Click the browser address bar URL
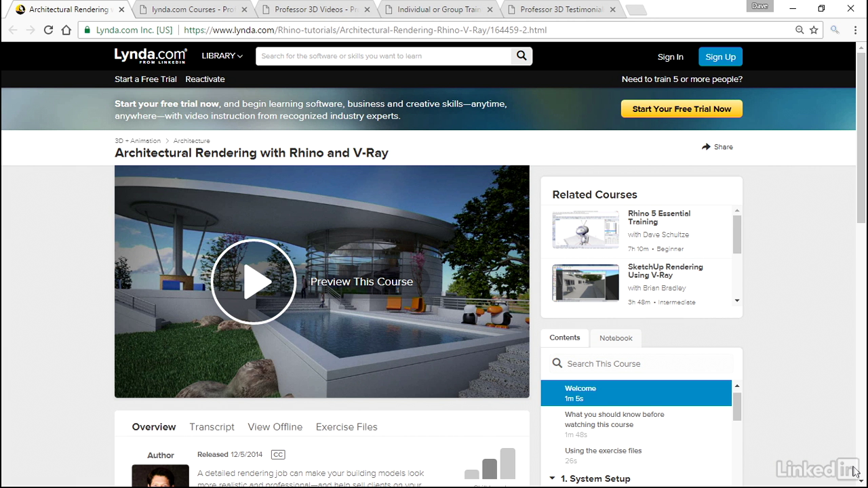868x488 pixels. click(x=365, y=30)
